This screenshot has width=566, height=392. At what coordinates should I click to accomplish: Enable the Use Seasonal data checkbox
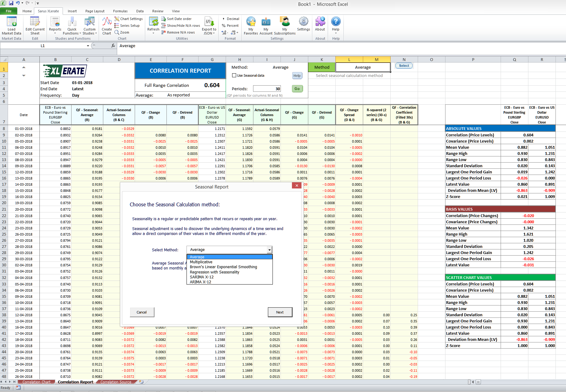[234, 75]
